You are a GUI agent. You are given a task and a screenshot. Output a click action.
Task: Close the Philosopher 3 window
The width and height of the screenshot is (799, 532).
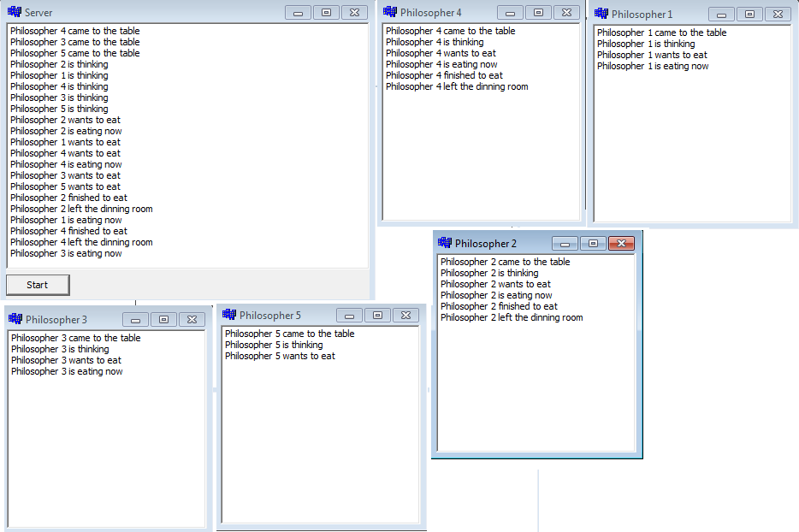tap(192, 320)
